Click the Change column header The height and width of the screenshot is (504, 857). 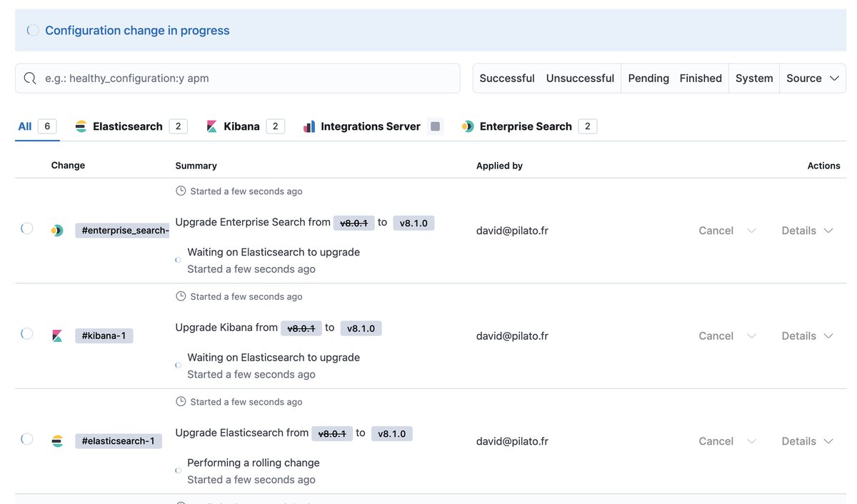pos(68,166)
